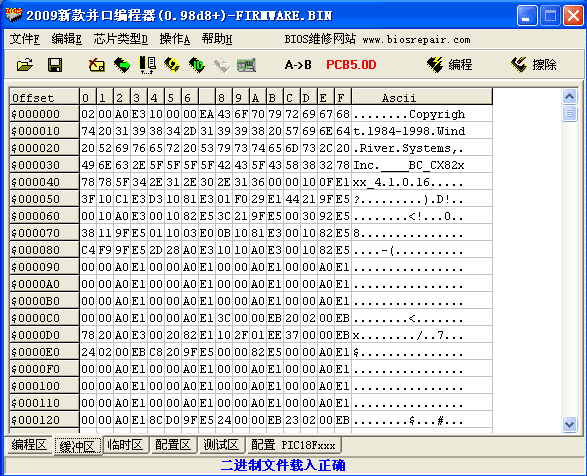Screen dimensions: 587x476
Task: Click column header 0 in hex table
Action: tap(88, 97)
